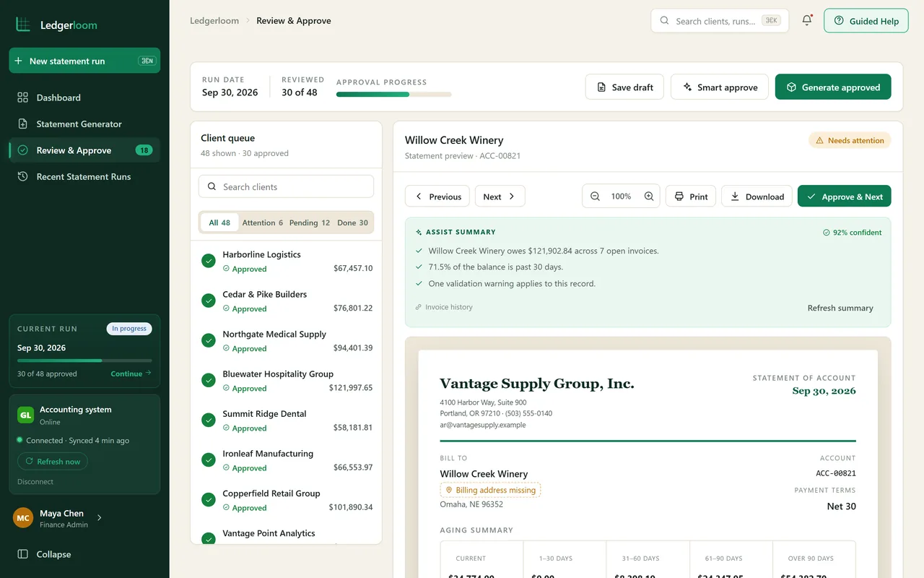Image resolution: width=924 pixels, height=578 pixels.
Task: Open the Review & Approve breadcrumb
Action: tap(294, 21)
